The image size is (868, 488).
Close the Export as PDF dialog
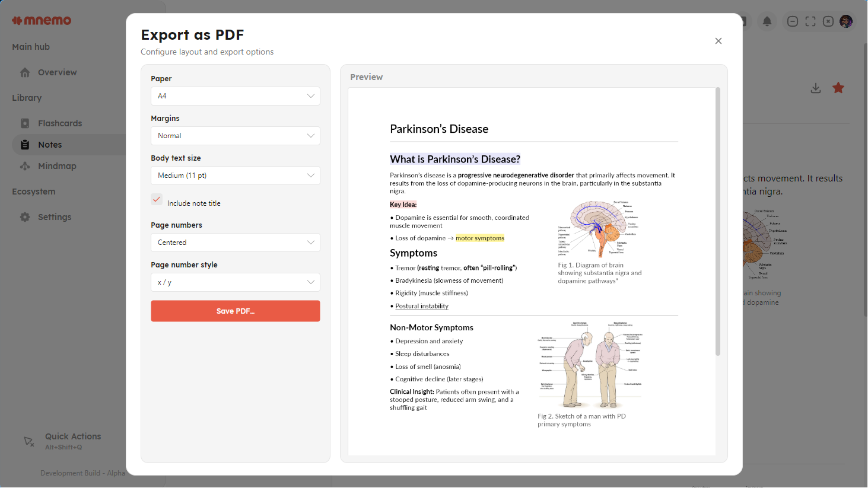point(718,41)
